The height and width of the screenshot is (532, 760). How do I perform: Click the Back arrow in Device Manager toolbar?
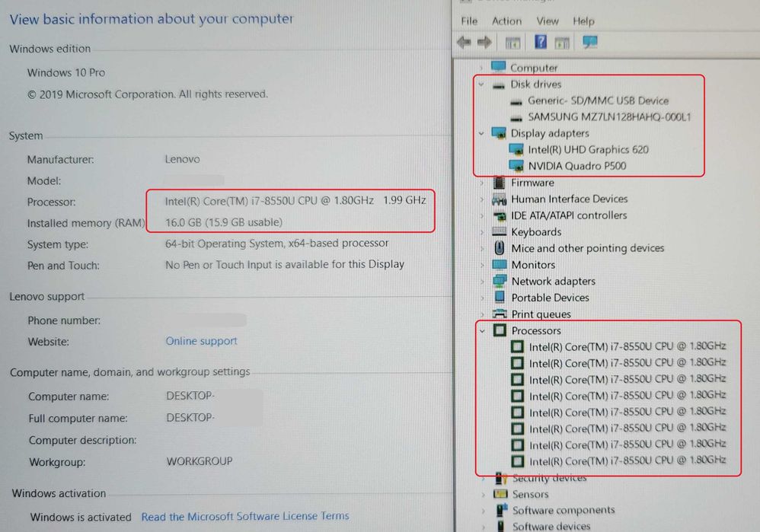(x=464, y=43)
